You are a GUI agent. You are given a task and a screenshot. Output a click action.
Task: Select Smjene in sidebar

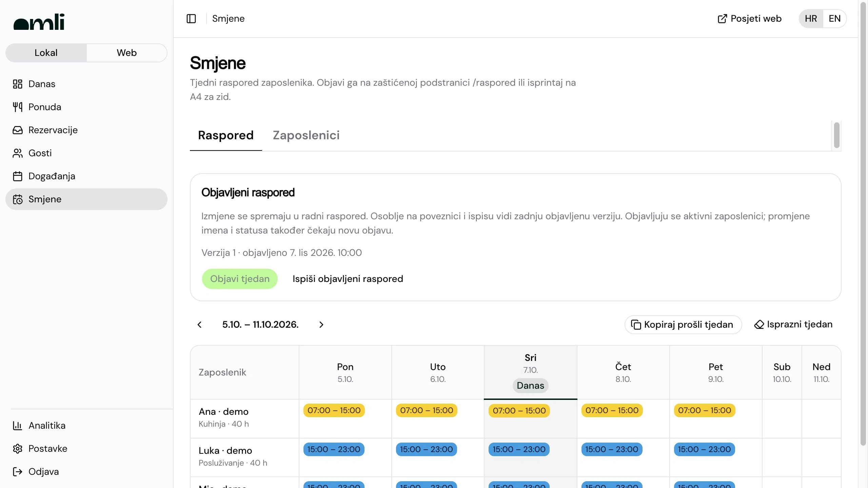pyautogui.click(x=86, y=199)
